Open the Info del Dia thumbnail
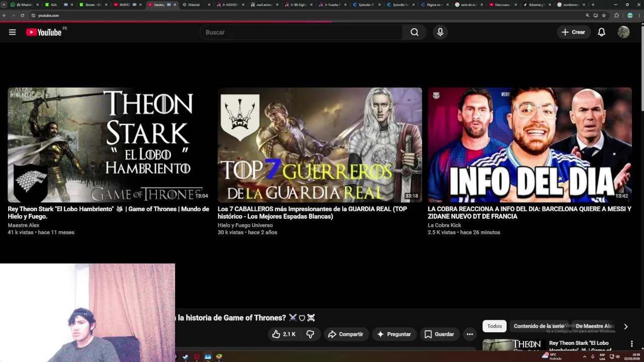Screen dimensions: 644x362 click(x=530, y=145)
